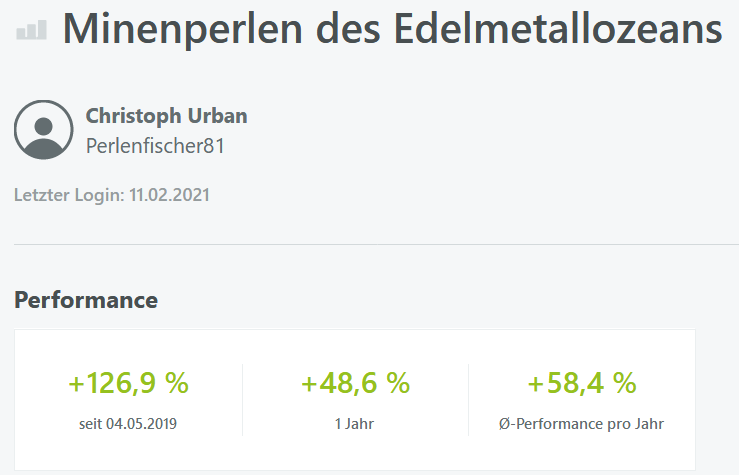The height and width of the screenshot is (475, 739).
Task: Click the Ø symbol in the performance caption
Action: click(504, 423)
